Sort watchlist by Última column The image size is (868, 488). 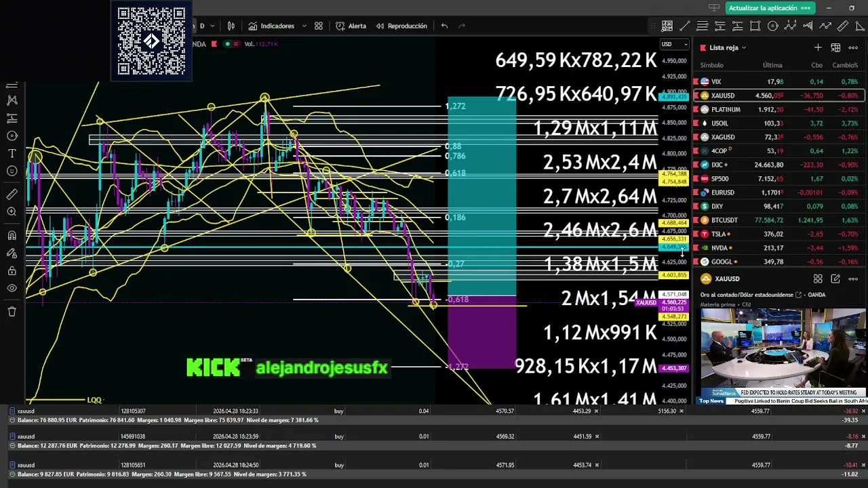[x=772, y=65]
